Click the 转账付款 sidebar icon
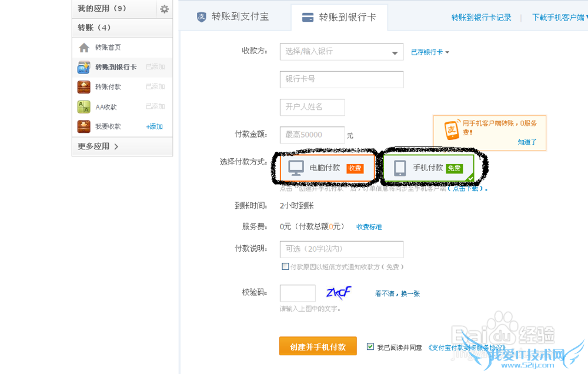 click(x=83, y=87)
